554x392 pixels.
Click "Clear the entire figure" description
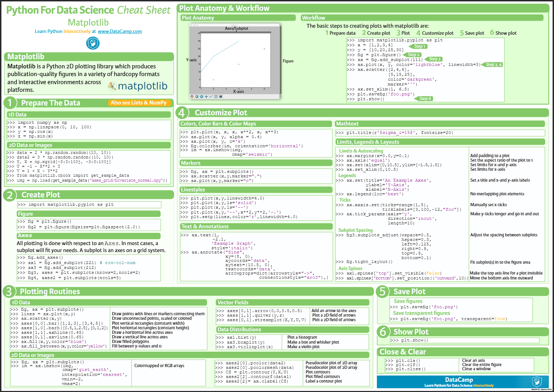coord(482,365)
